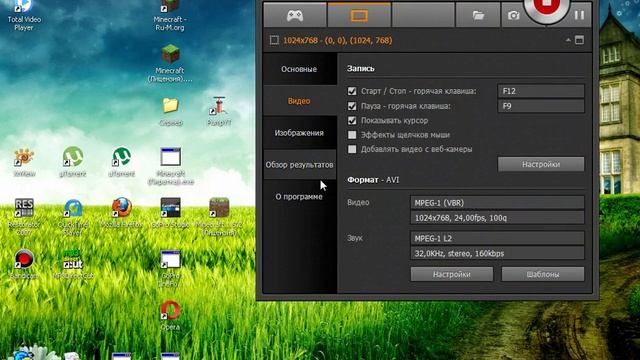
Task: Uncheck Показывать курсор
Action: 352,120
